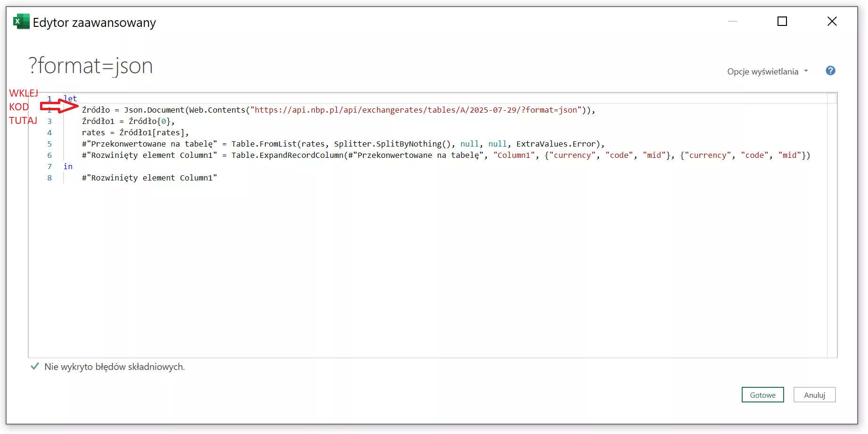Click the Excel logo in title bar
This screenshot has height=434, width=868.
click(x=21, y=22)
